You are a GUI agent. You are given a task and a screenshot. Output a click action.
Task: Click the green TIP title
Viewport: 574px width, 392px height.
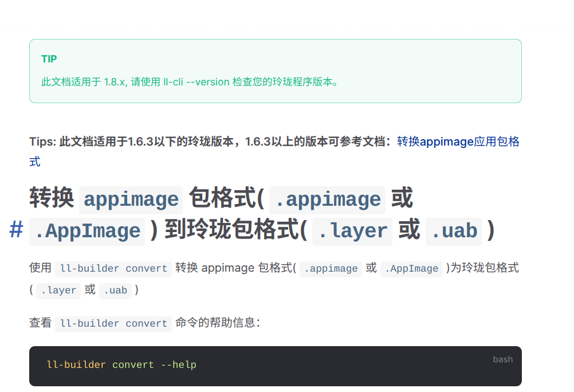(x=49, y=59)
